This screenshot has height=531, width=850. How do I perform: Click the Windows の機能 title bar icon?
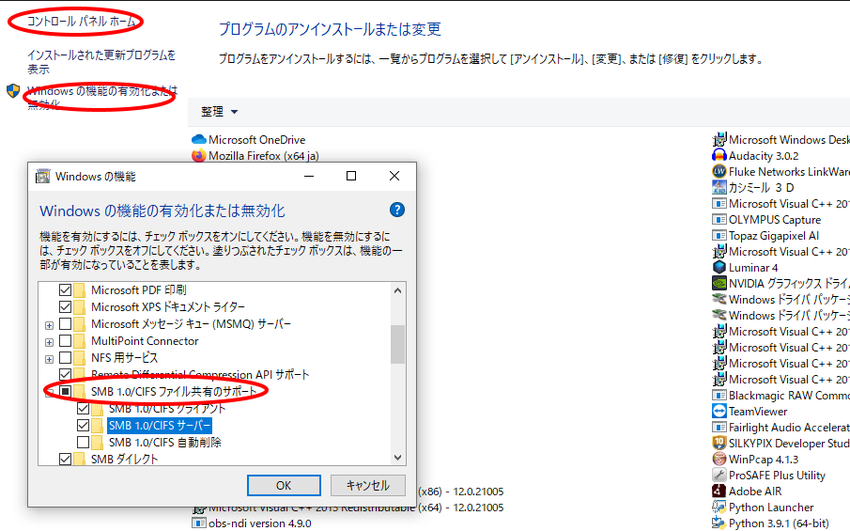point(43,176)
